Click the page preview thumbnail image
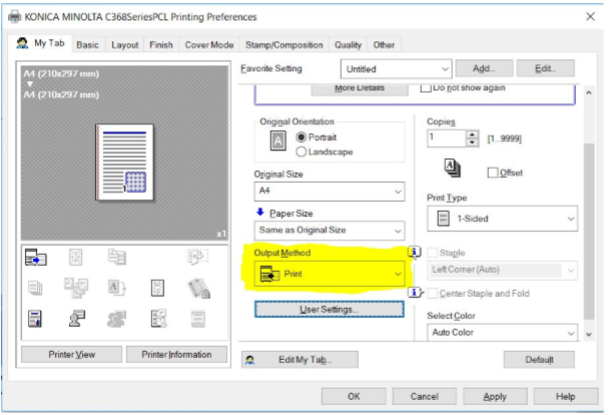Screen dimensions: 612x415 click(x=125, y=162)
